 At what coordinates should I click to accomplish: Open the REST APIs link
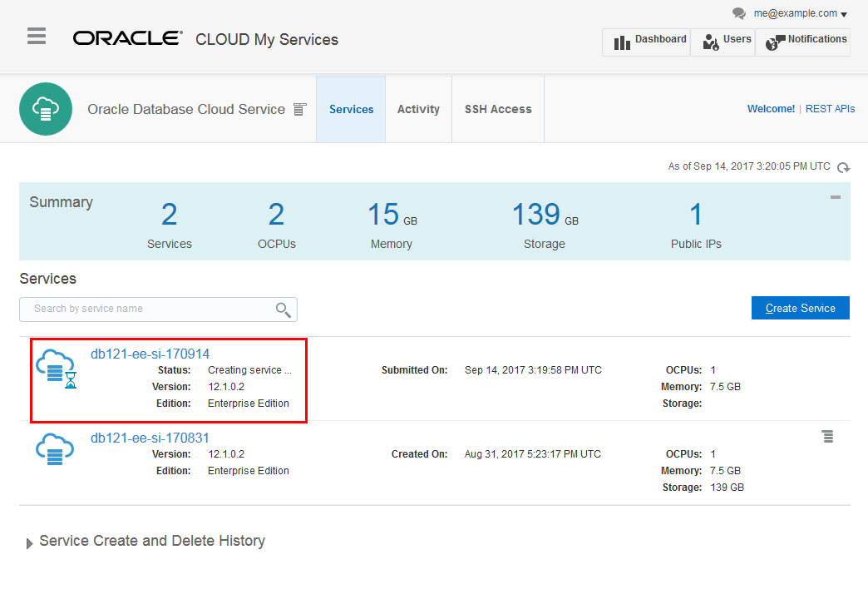(830, 109)
